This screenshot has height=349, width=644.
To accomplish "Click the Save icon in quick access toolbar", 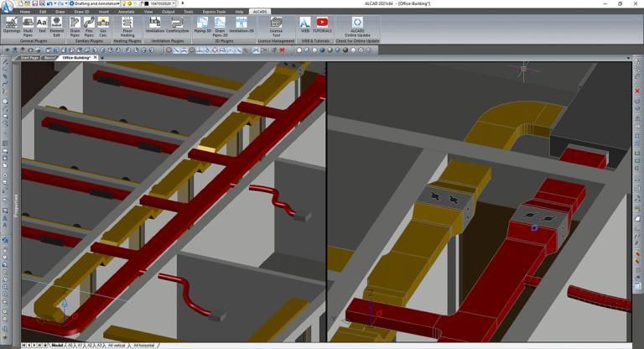I will coord(35,3).
